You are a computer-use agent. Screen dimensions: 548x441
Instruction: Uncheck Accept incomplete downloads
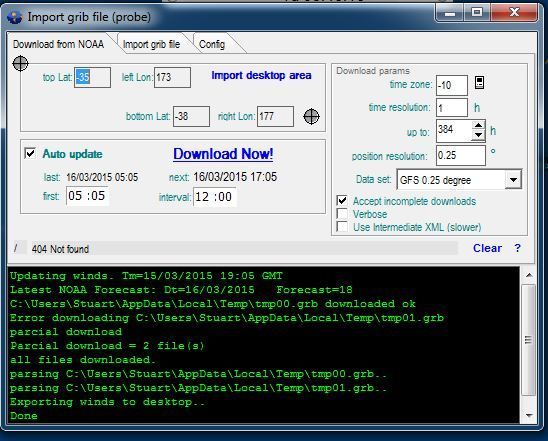click(x=342, y=201)
